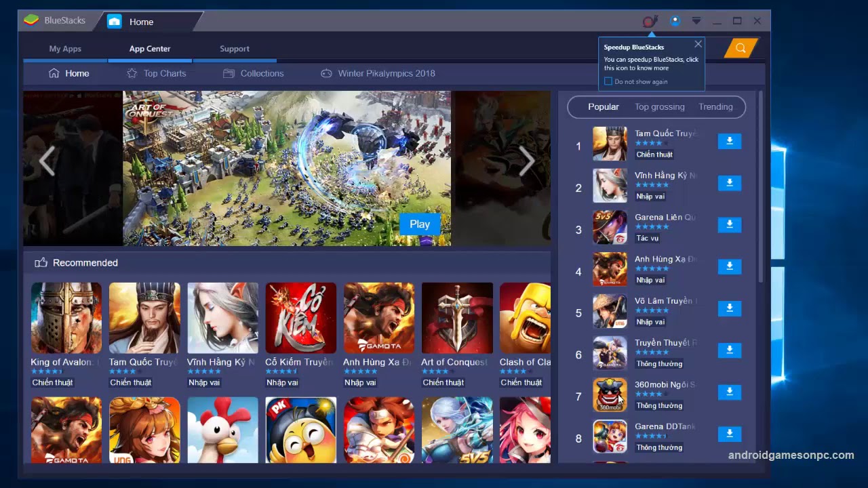The width and height of the screenshot is (868, 488).
Task: Open the Support tab
Action: point(235,49)
